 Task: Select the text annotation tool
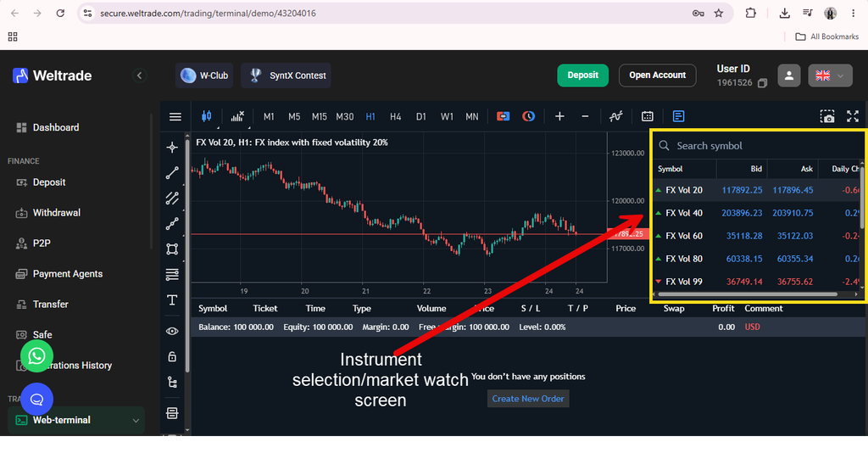coord(172,300)
